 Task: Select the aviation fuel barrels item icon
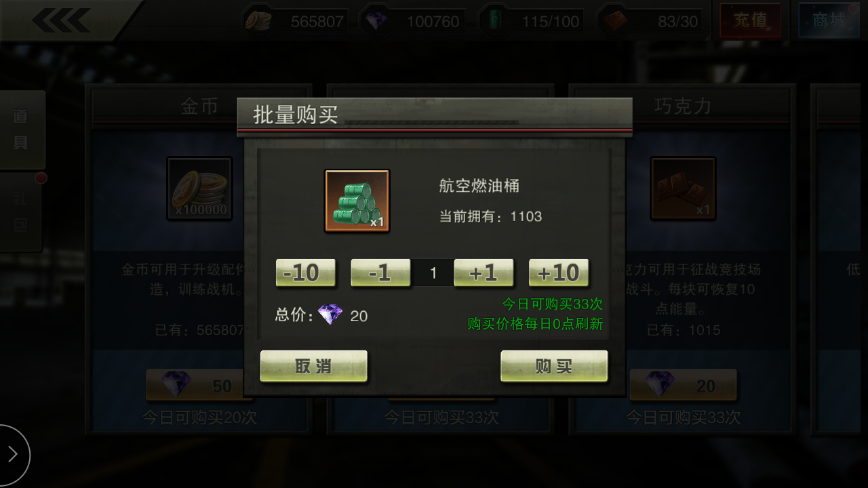click(357, 201)
